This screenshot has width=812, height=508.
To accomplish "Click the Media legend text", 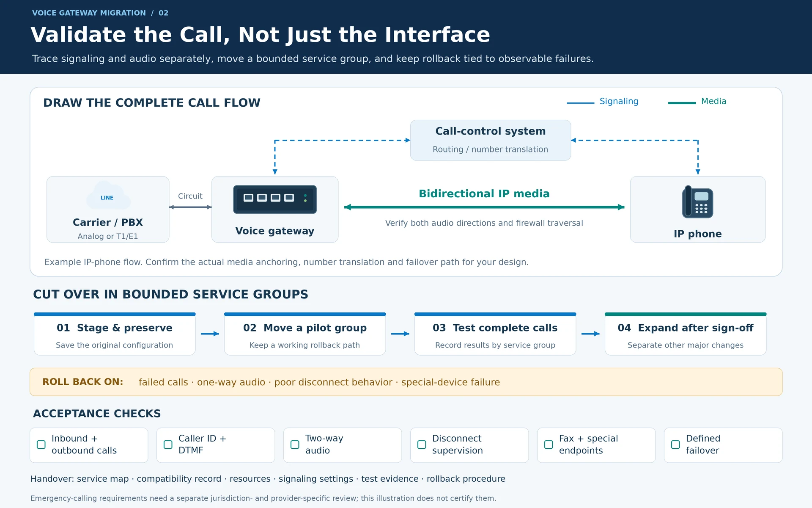I will (x=714, y=101).
